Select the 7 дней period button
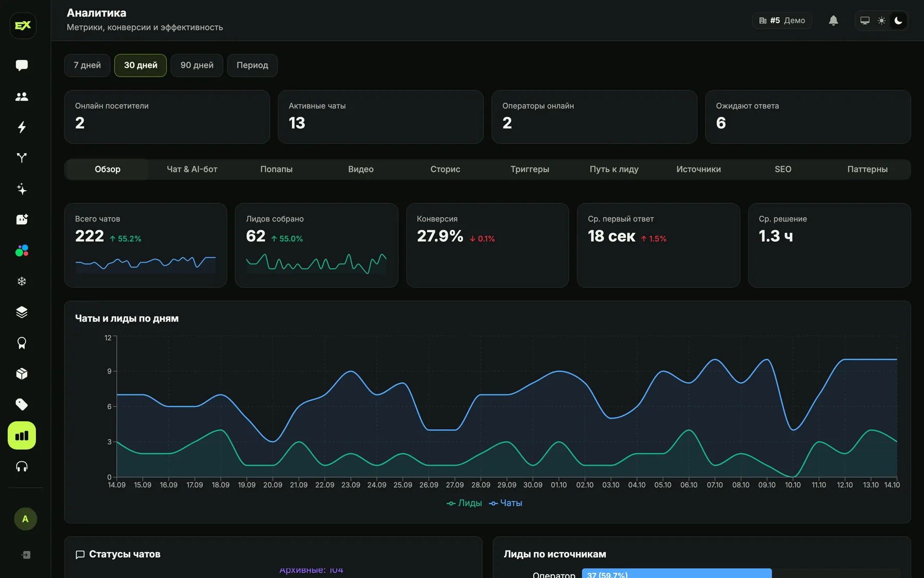This screenshot has height=578, width=924. (x=87, y=65)
